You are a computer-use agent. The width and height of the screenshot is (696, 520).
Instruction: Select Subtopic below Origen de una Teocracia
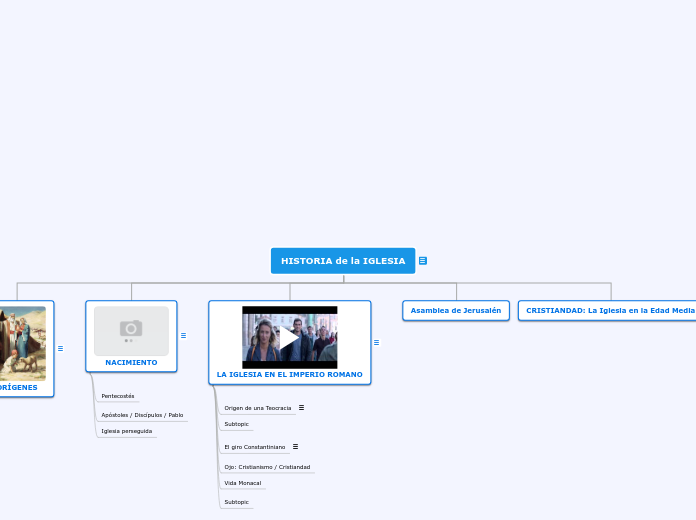click(237, 424)
